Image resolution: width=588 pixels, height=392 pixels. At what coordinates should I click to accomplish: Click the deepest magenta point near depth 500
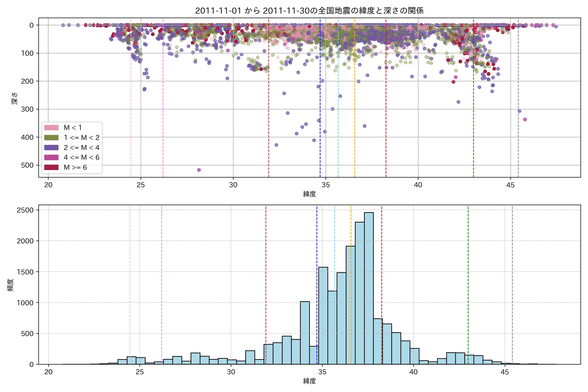point(199,170)
